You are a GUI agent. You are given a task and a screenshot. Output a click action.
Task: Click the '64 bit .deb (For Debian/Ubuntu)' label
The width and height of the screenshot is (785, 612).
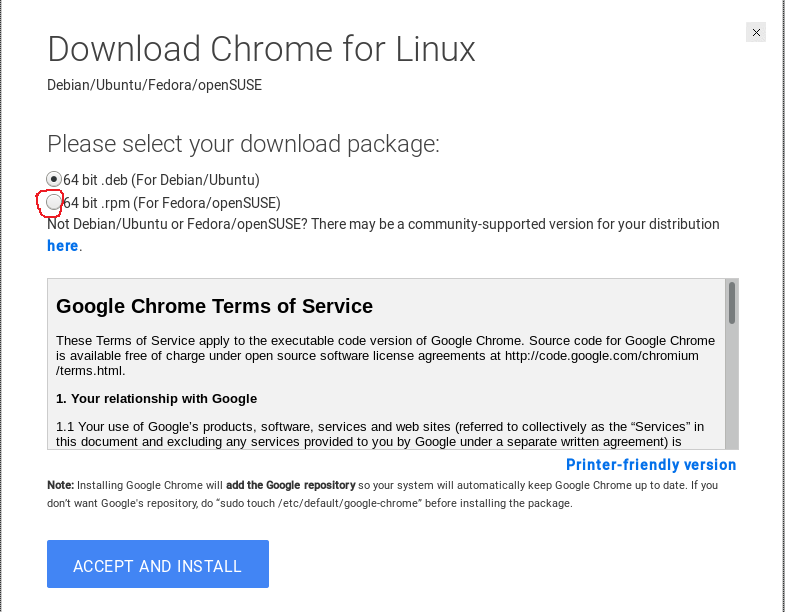point(161,180)
